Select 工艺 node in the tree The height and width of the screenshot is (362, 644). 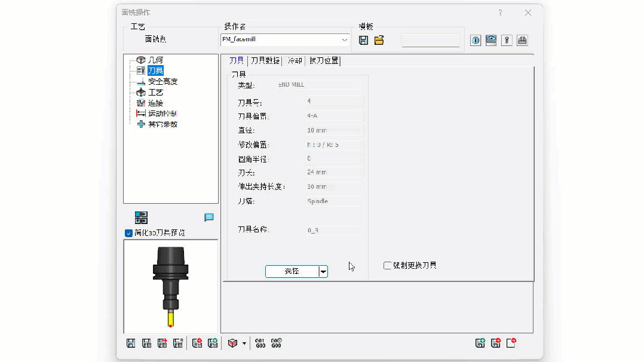156,93
